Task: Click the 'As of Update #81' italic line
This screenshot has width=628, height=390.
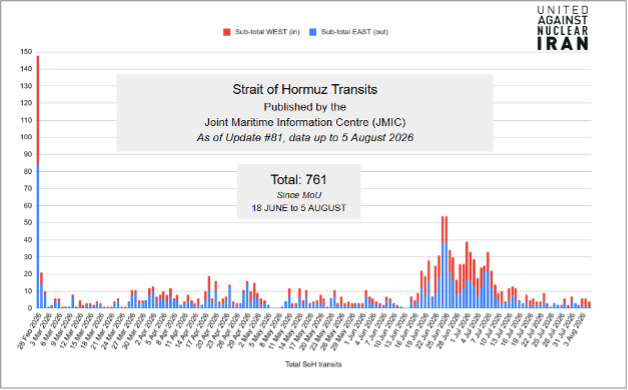Action: coord(305,137)
